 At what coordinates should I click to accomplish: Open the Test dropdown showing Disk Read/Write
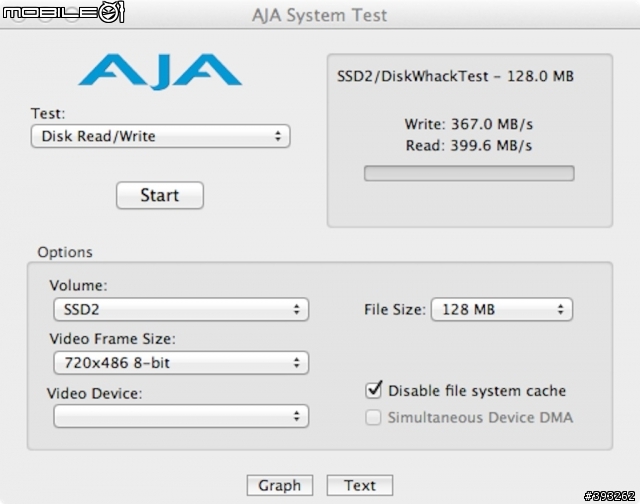[x=160, y=136]
